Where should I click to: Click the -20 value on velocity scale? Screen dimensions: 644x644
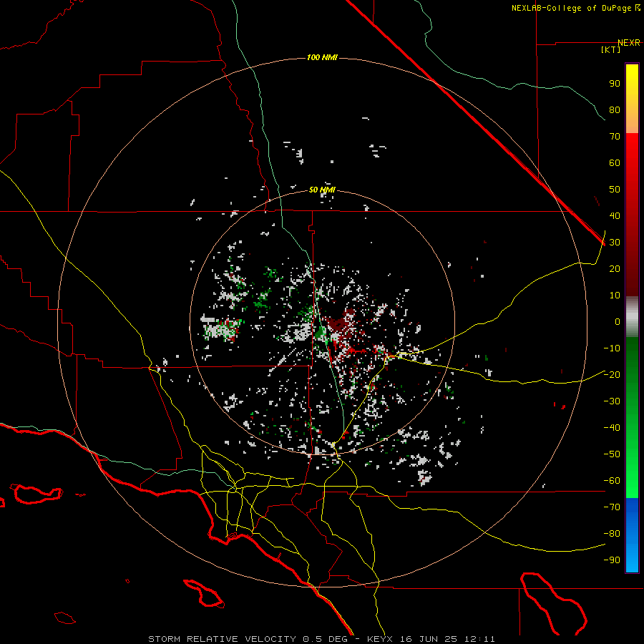[612, 374]
